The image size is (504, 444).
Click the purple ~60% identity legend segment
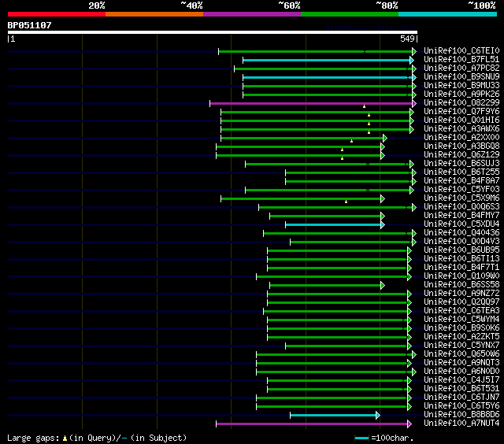252,14
